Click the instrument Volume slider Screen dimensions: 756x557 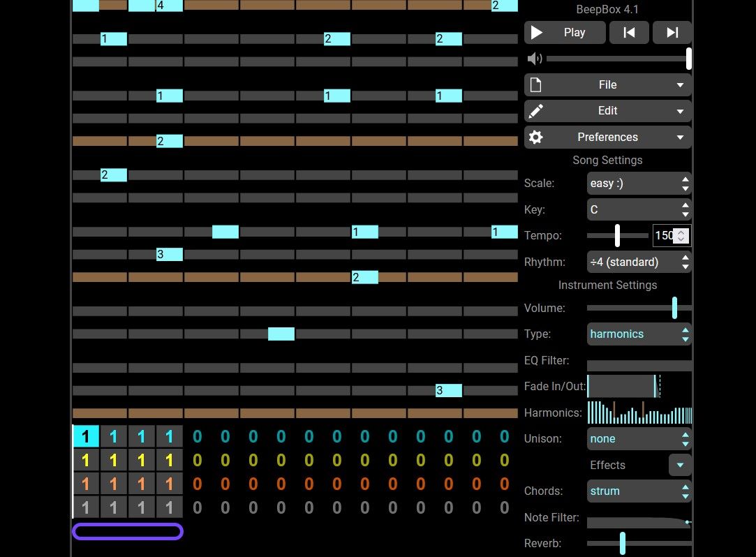click(x=639, y=308)
